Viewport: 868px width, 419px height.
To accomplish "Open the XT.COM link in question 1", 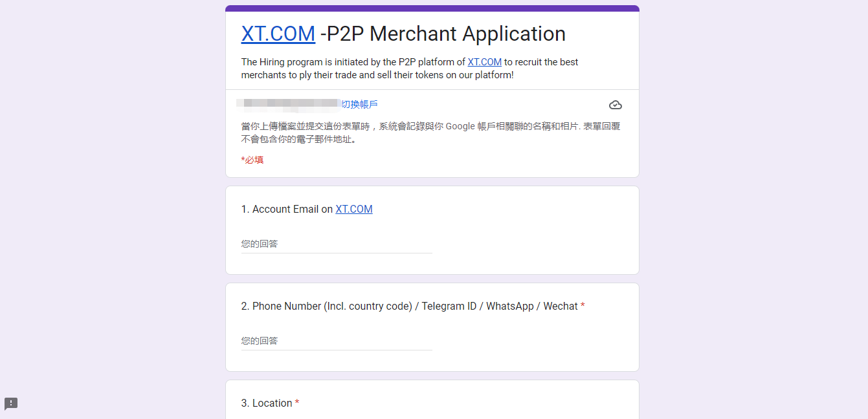I will [x=354, y=209].
